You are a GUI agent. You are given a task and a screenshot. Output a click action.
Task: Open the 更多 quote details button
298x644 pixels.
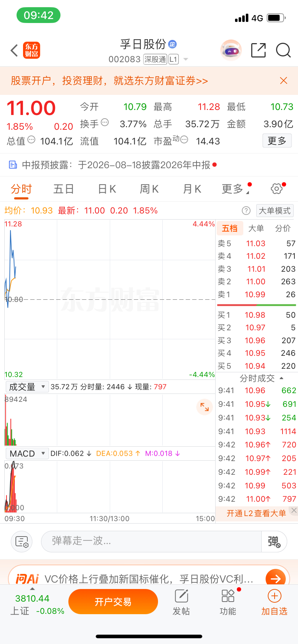click(x=277, y=141)
